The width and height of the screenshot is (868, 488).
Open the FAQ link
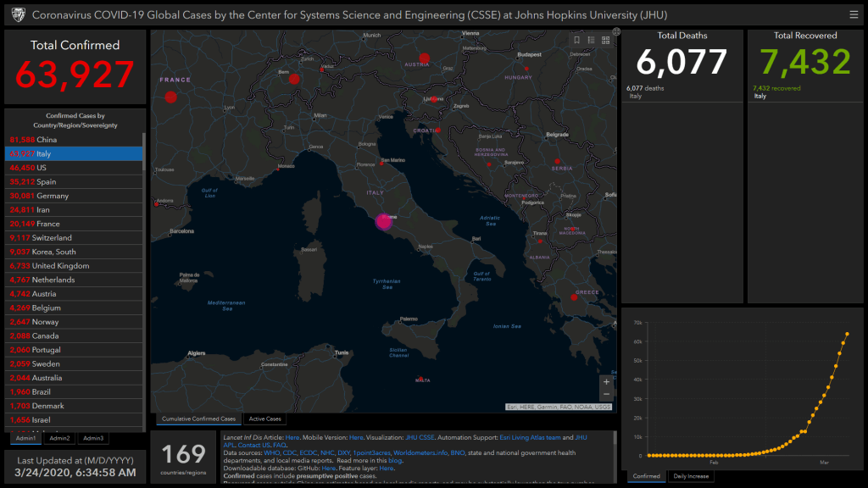tap(279, 445)
